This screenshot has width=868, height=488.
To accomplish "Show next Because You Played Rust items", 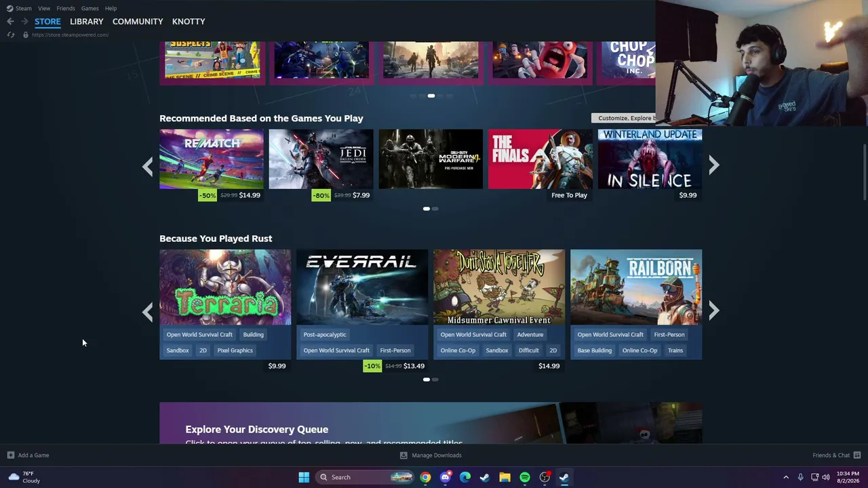I will pos(714,311).
